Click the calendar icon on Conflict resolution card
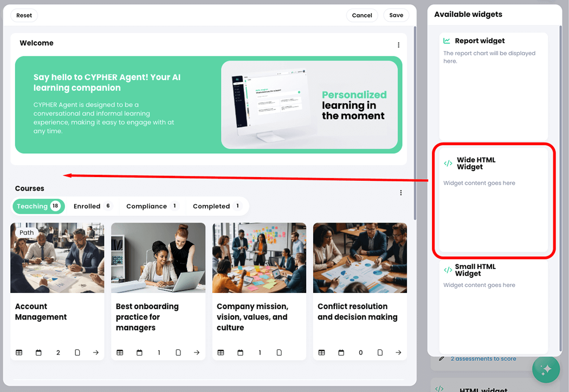Screen dimensions: 569x392 [341, 352]
